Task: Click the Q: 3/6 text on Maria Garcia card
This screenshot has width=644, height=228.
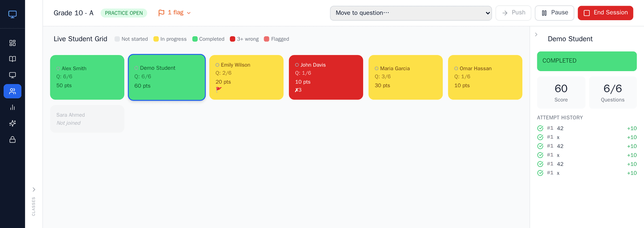Action: pyautogui.click(x=383, y=77)
